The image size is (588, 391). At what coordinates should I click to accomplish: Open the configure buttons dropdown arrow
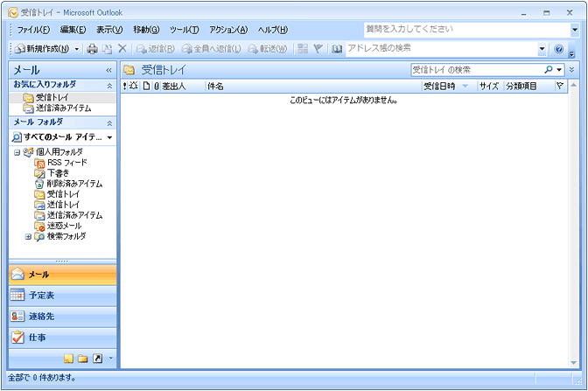[110, 359]
